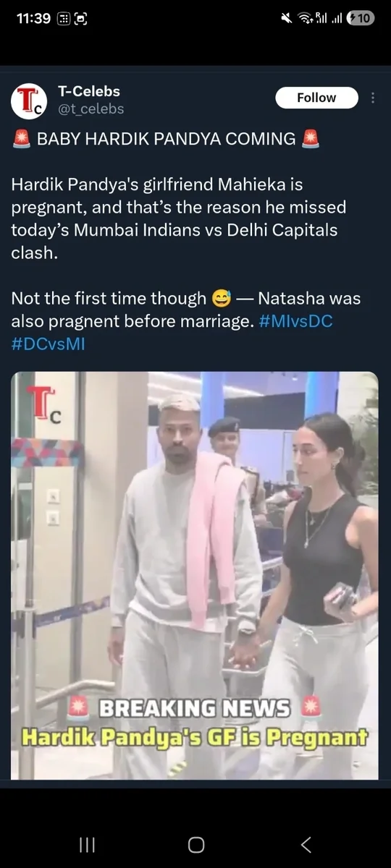This screenshot has width=391, height=868.
Task: Tap the TC watermark logo on video
Action: click(x=44, y=405)
